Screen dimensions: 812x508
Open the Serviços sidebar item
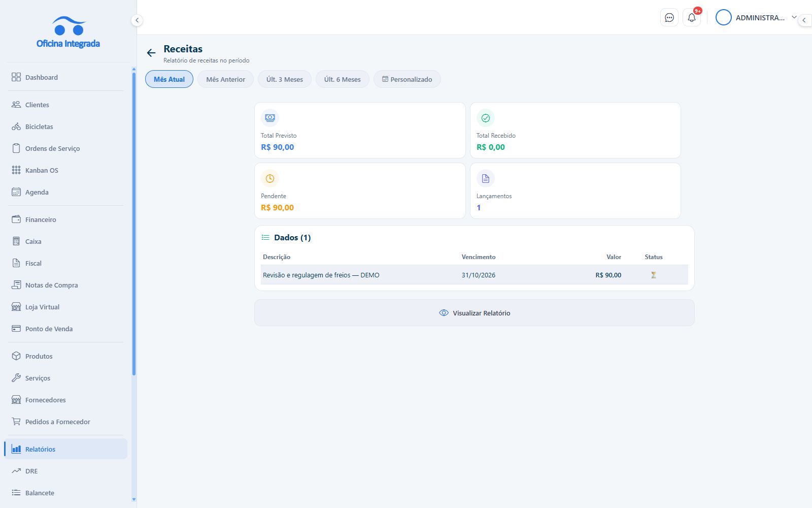tap(65, 378)
